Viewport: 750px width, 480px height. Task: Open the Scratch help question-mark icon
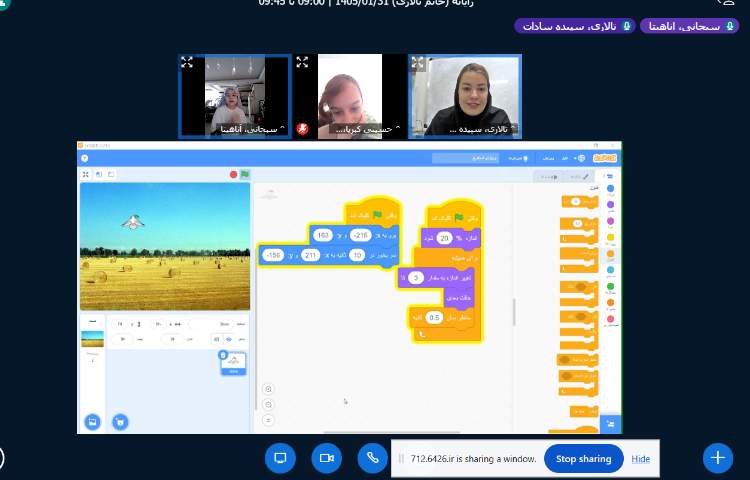(85, 158)
